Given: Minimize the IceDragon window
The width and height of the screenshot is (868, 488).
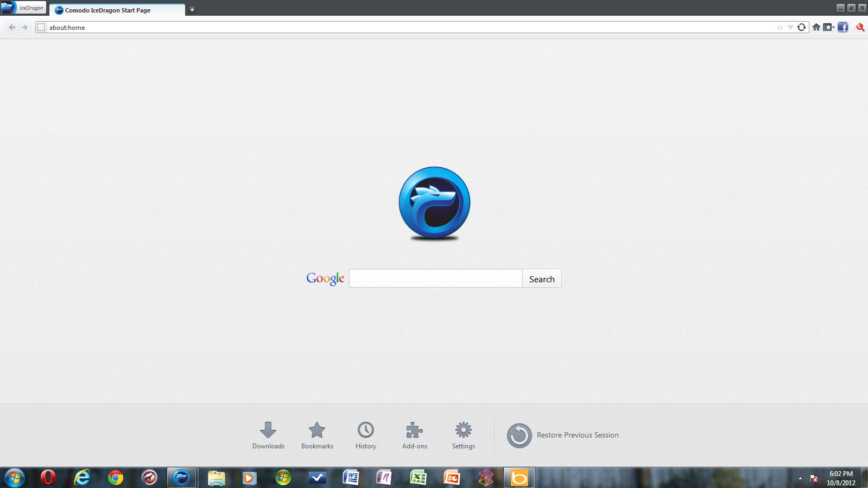Looking at the screenshot, I should tap(840, 8).
